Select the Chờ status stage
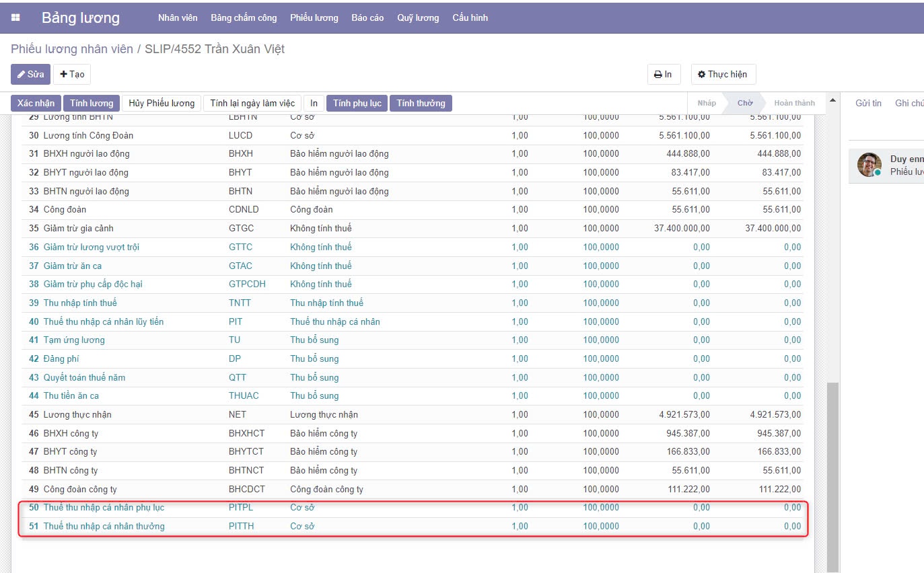Image resolution: width=924 pixels, height=573 pixels. pos(744,103)
